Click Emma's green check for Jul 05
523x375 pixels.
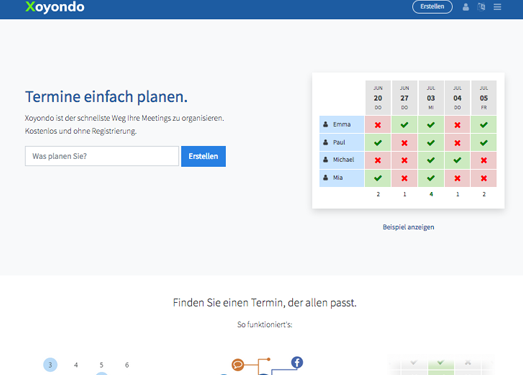[484, 125]
